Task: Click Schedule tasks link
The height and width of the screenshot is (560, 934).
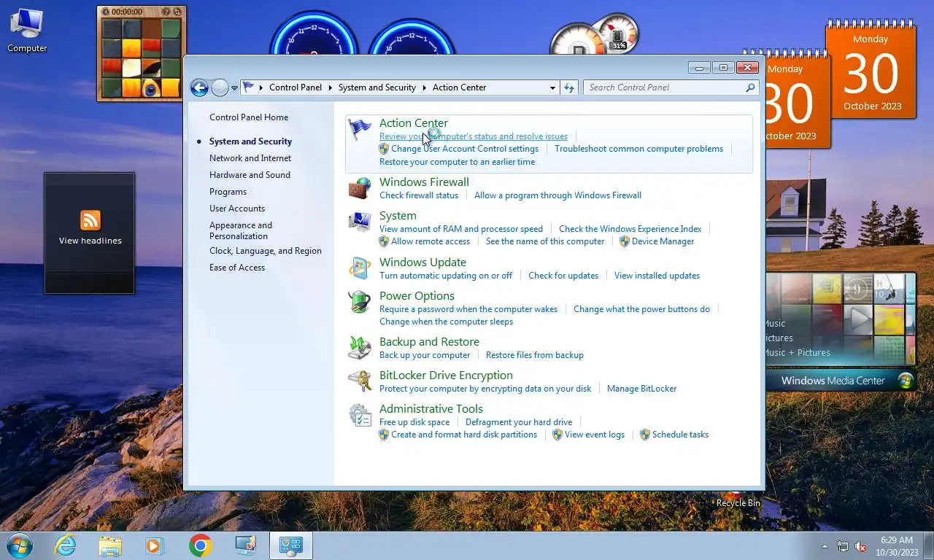Action: (680, 435)
